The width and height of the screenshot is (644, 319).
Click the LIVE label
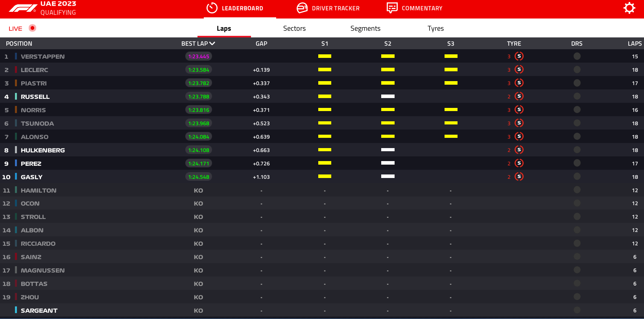click(x=15, y=29)
